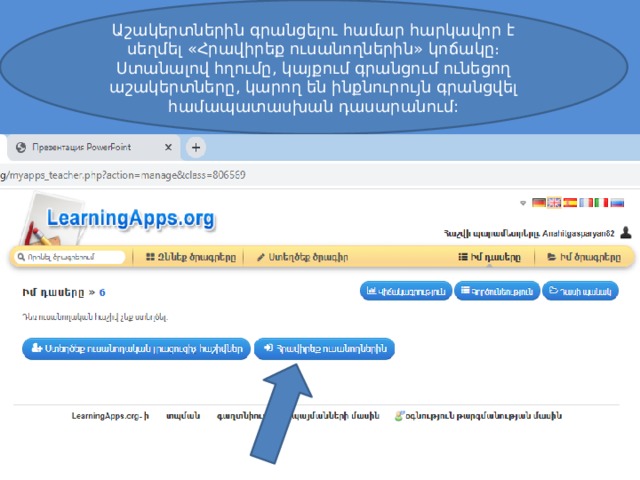Click footer link about terms պայմանների մասին
This screenshot has width=640, height=480.
point(335,416)
